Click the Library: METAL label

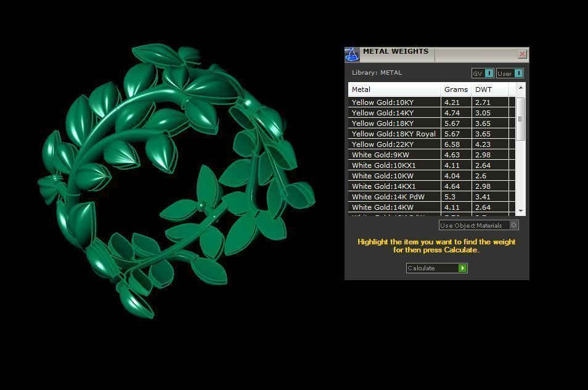point(377,72)
